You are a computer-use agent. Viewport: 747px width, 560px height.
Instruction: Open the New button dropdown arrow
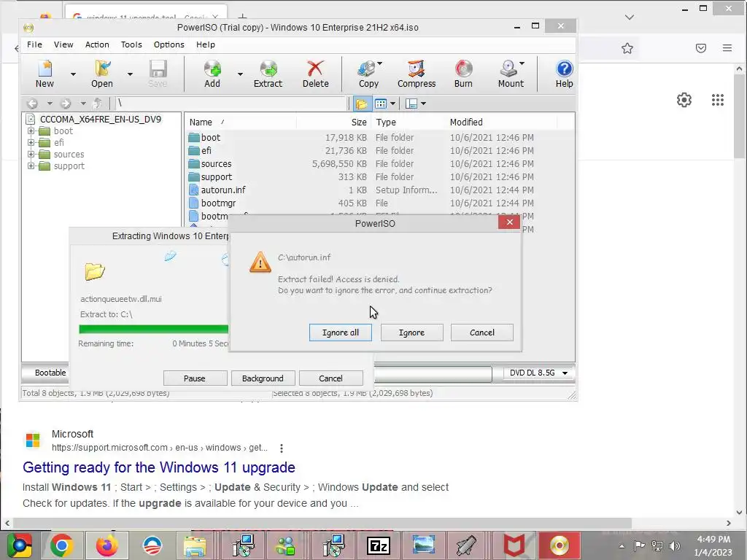tap(73, 74)
